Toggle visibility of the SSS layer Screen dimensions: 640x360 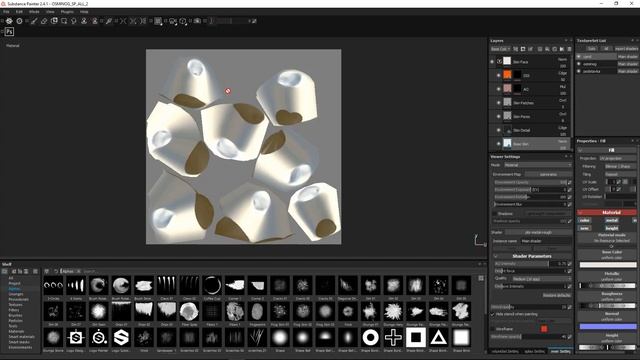498,76
